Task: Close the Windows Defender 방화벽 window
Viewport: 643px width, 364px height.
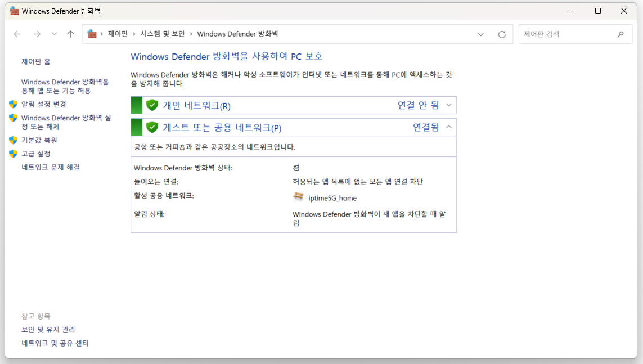Action: [x=624, y=11]
